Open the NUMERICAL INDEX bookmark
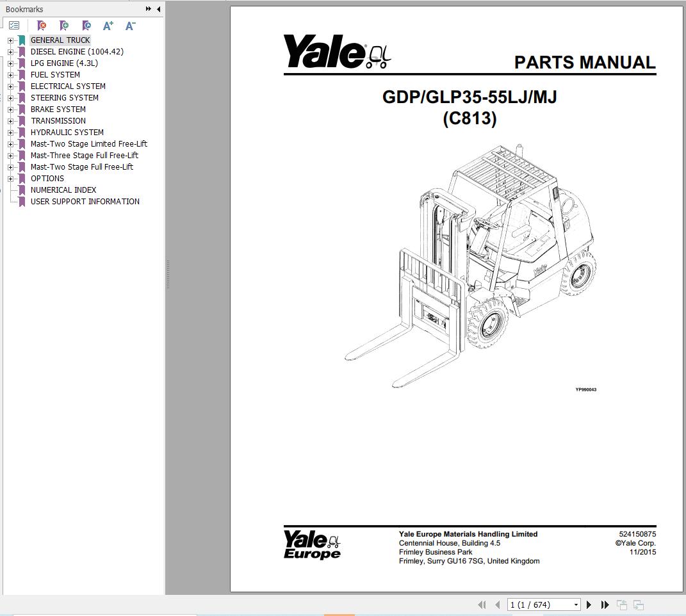This screenshot has height=616, width=686. pos(63,190)
